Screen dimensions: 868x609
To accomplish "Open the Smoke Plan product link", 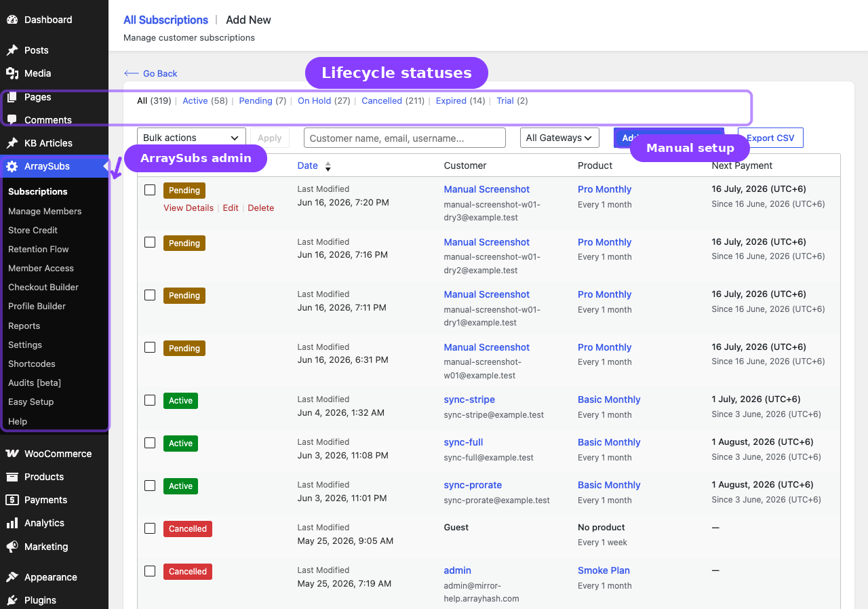I will click(604, 570).
